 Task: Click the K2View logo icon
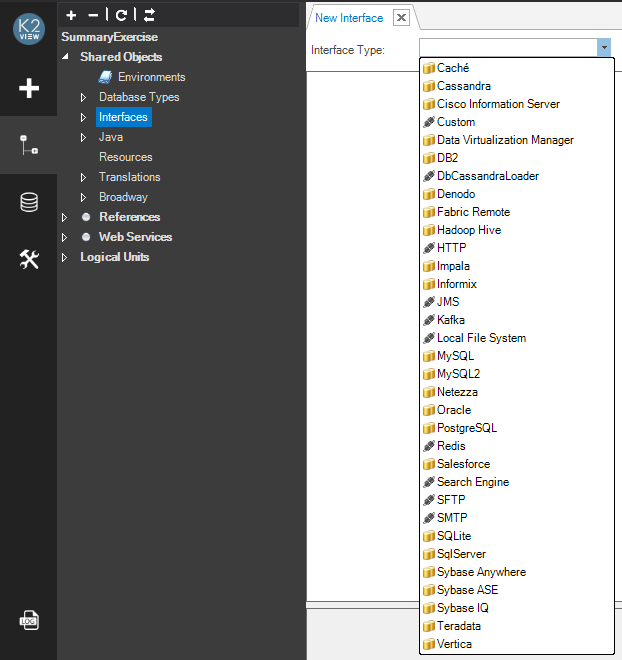pos(28,29)
